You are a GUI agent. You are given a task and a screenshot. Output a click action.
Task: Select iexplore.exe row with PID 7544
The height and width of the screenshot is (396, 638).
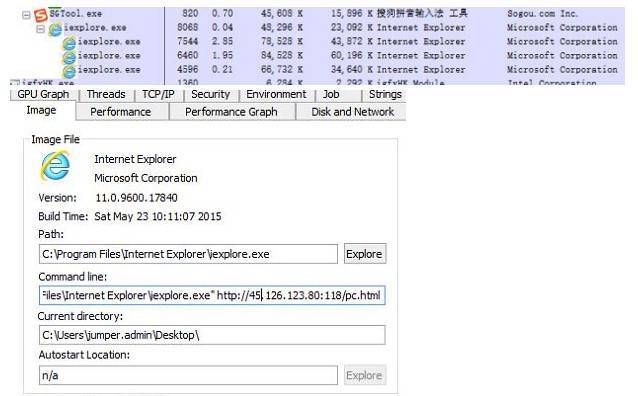[317, 42]
